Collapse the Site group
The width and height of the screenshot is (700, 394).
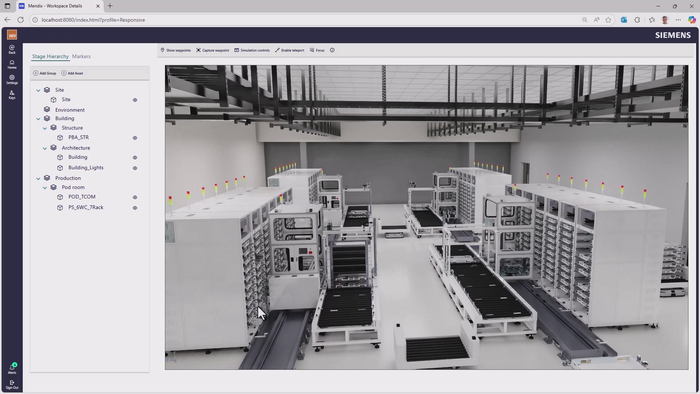pyautogui.click(x=38, y=90)
